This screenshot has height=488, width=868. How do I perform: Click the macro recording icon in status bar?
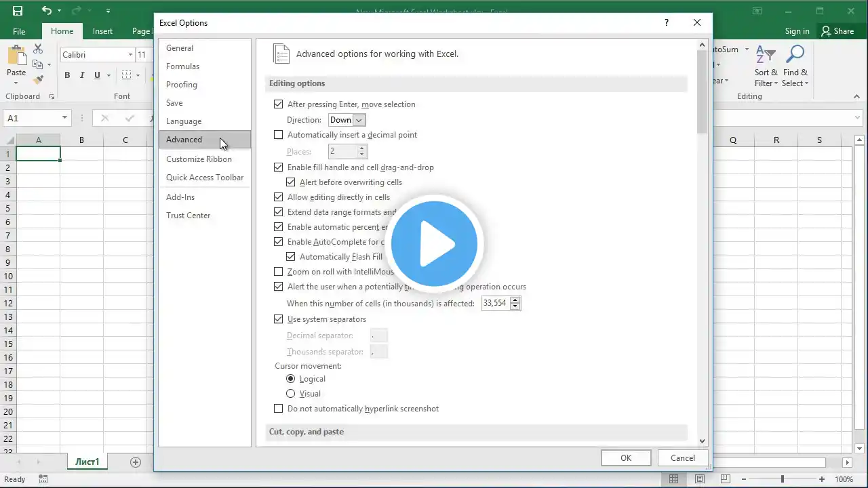pyautogui.click(x=44, y=479)
